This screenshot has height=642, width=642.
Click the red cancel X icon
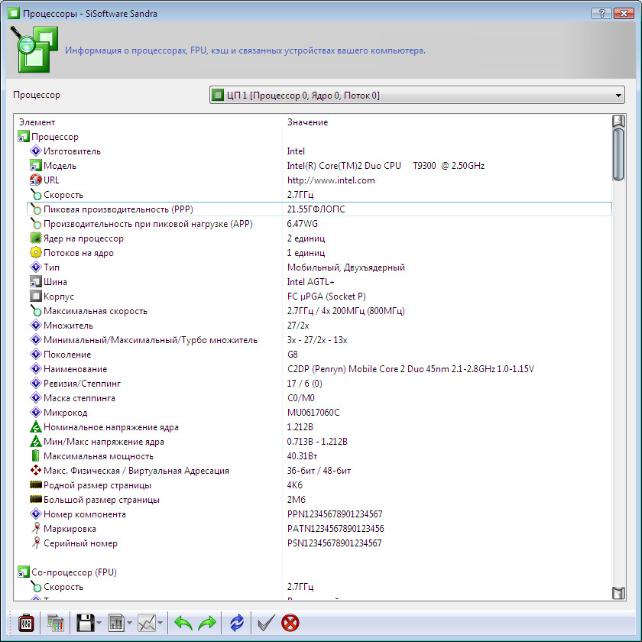[x=290, y=623]
